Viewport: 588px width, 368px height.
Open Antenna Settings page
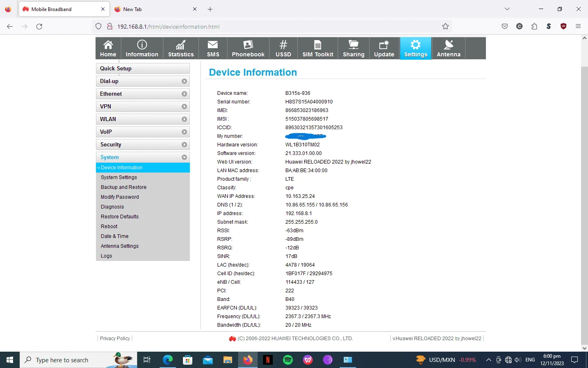tap(120, 246)
